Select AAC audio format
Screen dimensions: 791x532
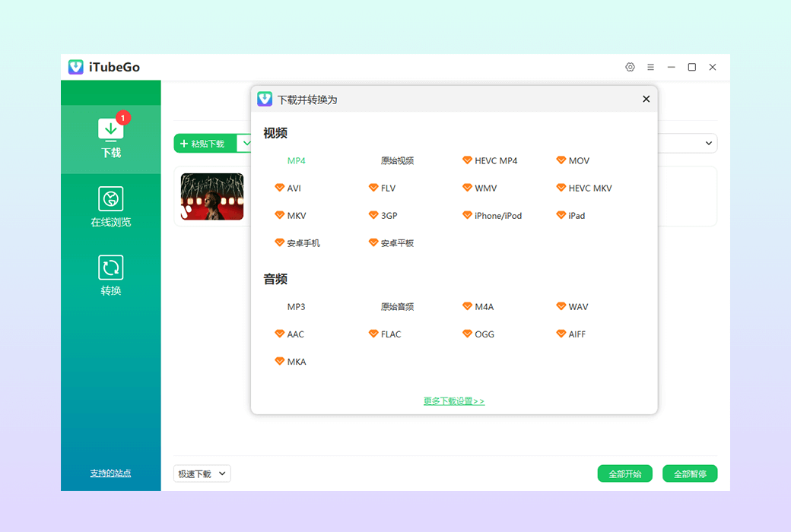[x=289, y=334]
